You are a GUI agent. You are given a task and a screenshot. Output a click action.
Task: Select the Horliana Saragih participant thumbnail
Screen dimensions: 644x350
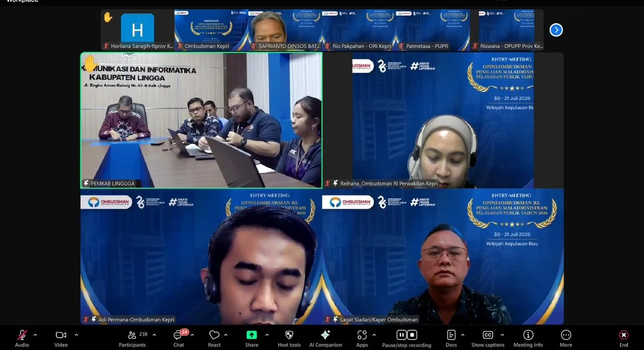pyautogui.click(x=137, y=30)
